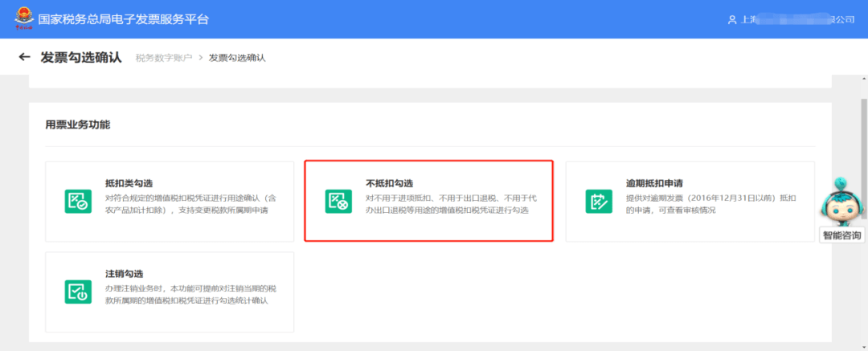868x351 pixels.
Task: Open the 逾期抵扣申请 function title
Action: (654, 183)
